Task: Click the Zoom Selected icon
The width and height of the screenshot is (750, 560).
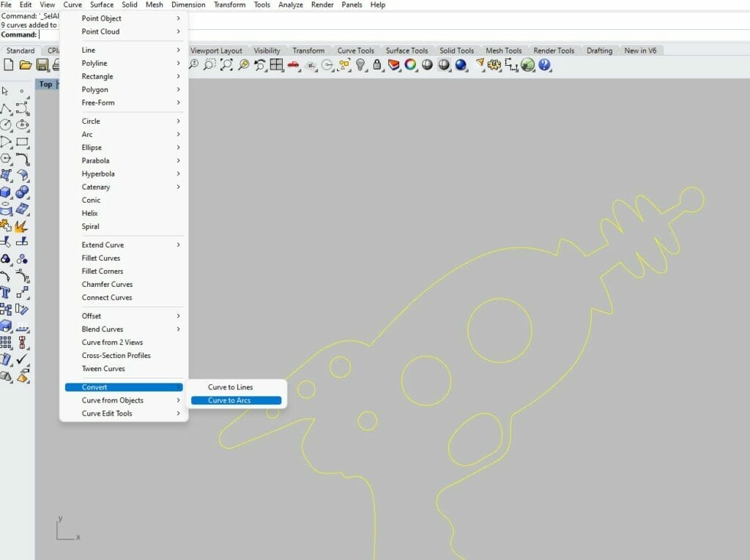Action: tap(243, 64)
